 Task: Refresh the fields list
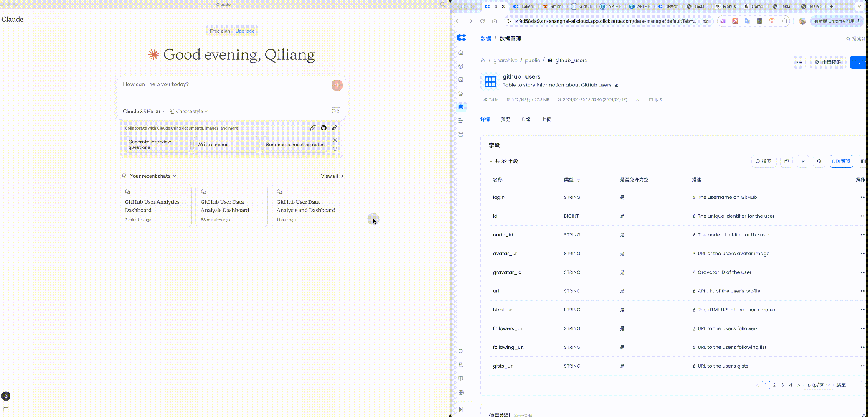[x=819, y=161]
